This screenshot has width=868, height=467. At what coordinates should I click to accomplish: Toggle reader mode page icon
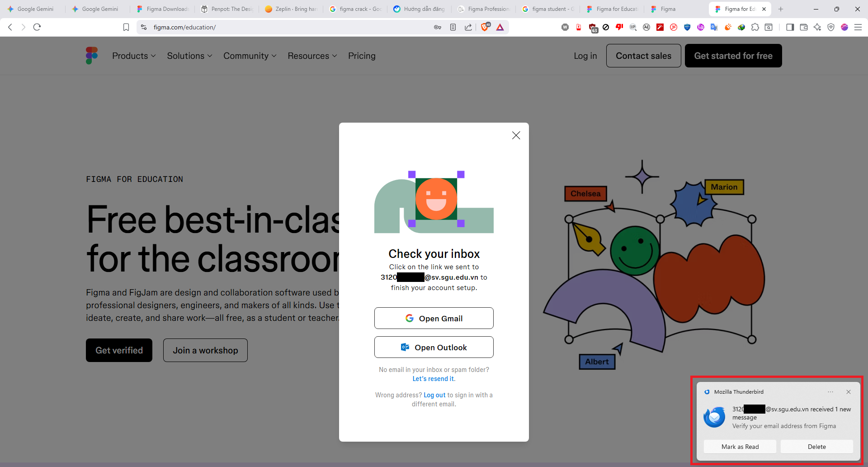click(x=453, y=27)
